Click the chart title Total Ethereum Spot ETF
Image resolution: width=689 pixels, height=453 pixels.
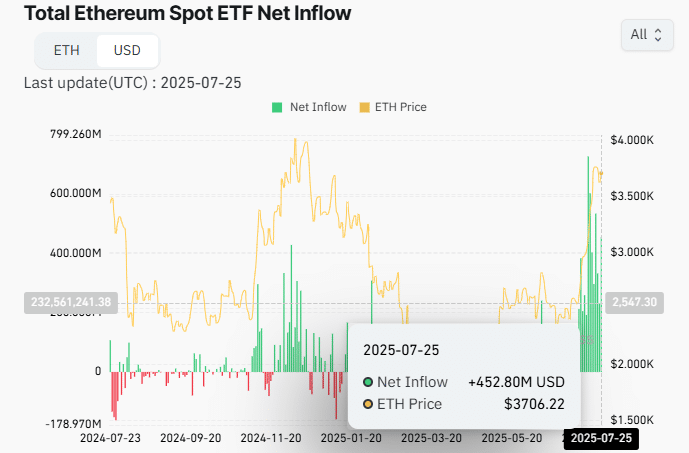187,14
